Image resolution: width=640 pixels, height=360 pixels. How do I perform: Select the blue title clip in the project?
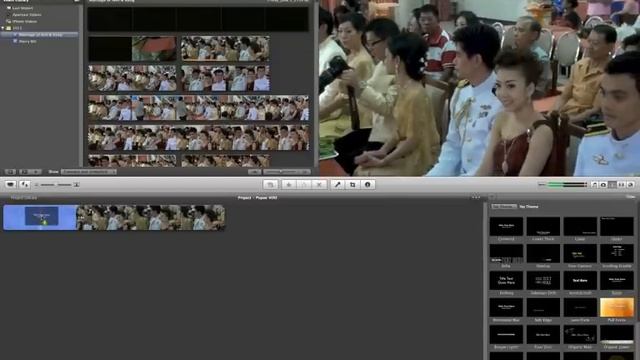(x=40, y=218)
